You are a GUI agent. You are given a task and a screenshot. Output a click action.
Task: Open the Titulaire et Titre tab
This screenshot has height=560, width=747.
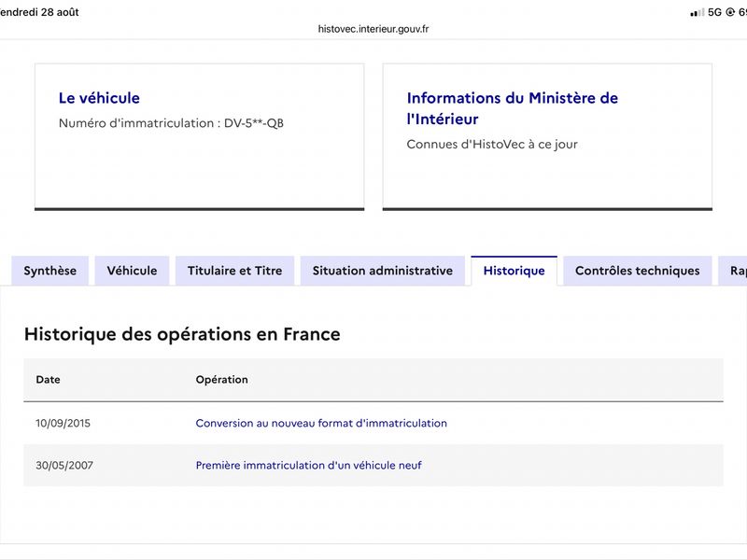click(x=235, y=271)
